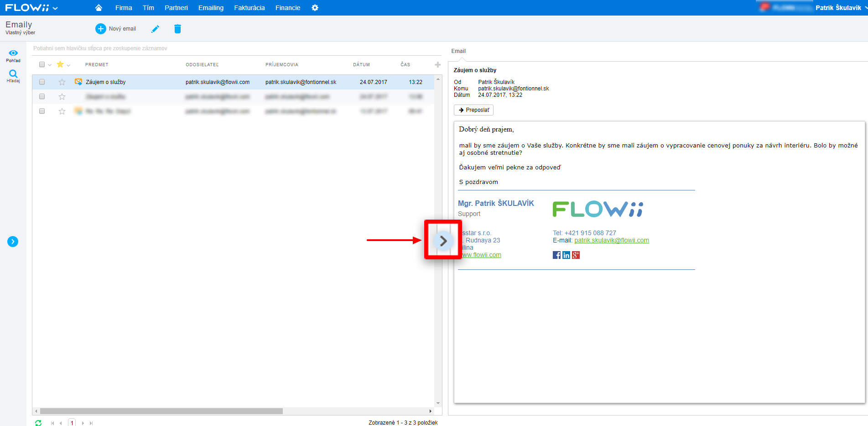
Task: Open the Firma menu
Action: (x=124, y=8)
